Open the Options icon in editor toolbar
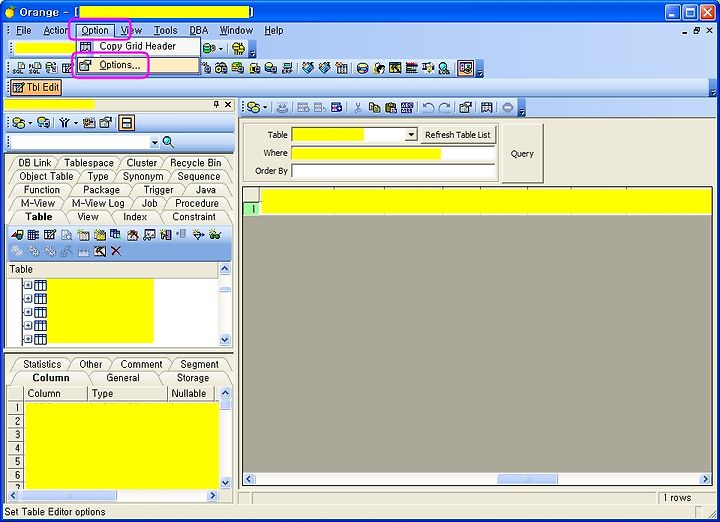Image resolution: width=720 pixels, height=522 pixels. pyautogui.click(x=465, y=108)
